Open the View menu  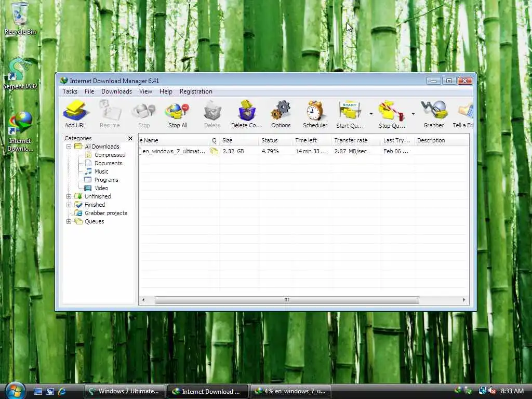tap(145, 91)
